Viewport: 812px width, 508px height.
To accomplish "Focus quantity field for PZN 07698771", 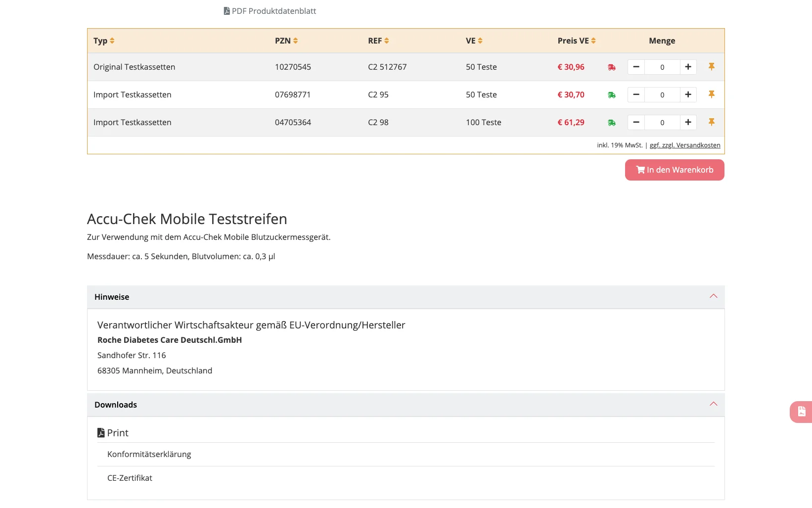I will [662, 94].
